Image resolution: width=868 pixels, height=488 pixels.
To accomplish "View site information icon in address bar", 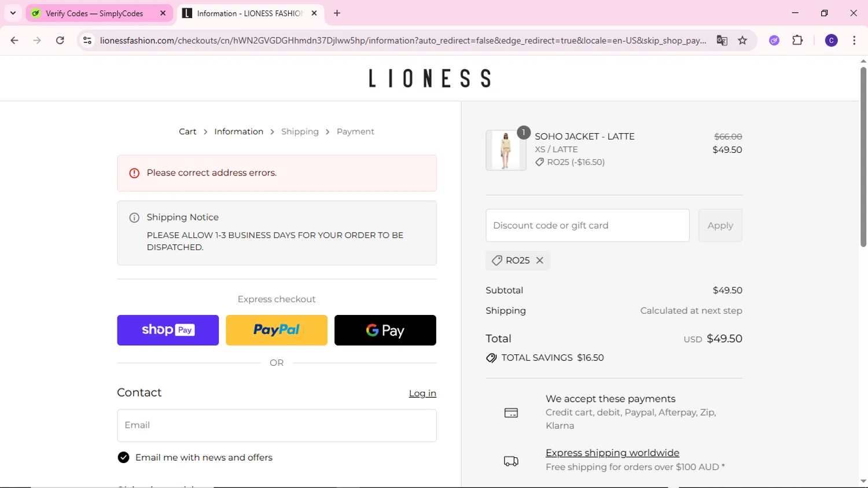I will coord(87,41).
